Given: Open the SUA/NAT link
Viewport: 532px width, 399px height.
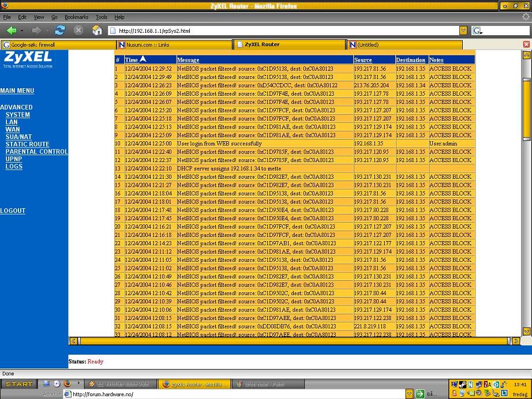Looking at the screenshot, I should coord(18,137).
